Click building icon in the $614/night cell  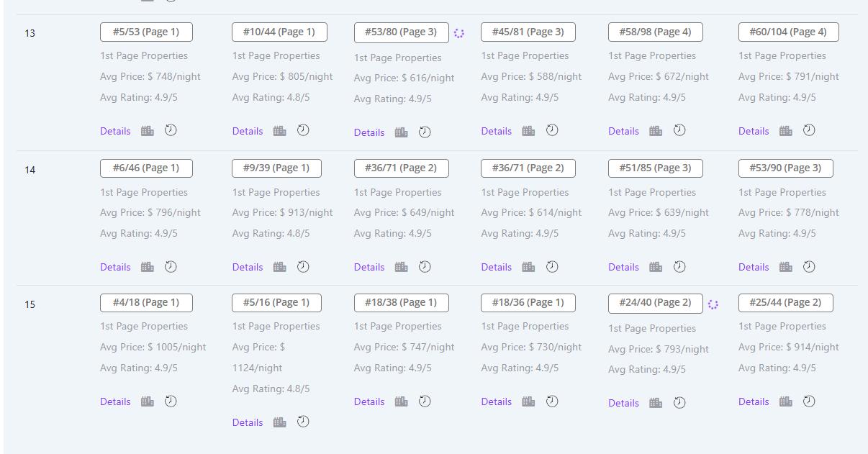(529, 267)
